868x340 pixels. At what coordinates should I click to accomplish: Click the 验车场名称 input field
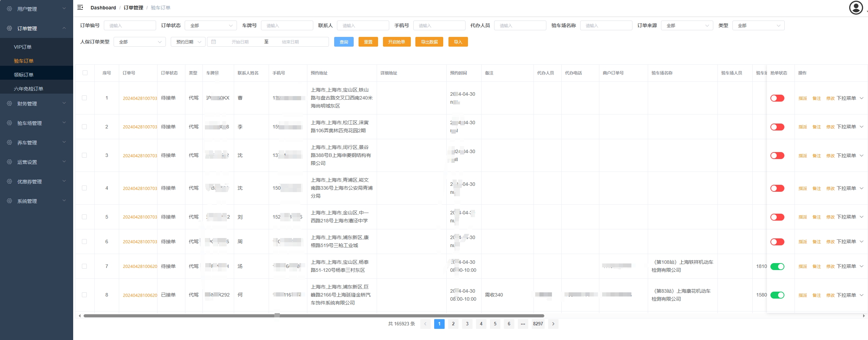(606, 25)
